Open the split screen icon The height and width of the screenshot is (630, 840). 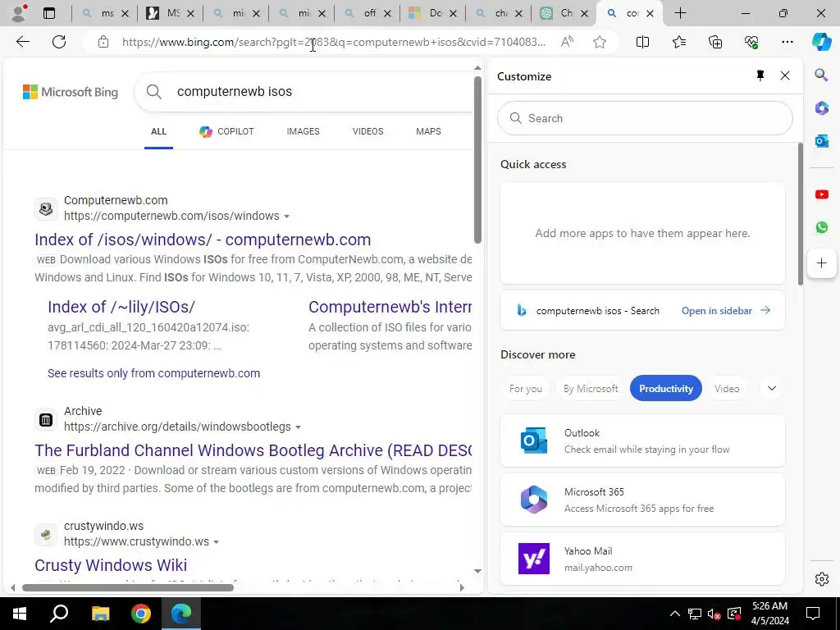click(642, 42)
